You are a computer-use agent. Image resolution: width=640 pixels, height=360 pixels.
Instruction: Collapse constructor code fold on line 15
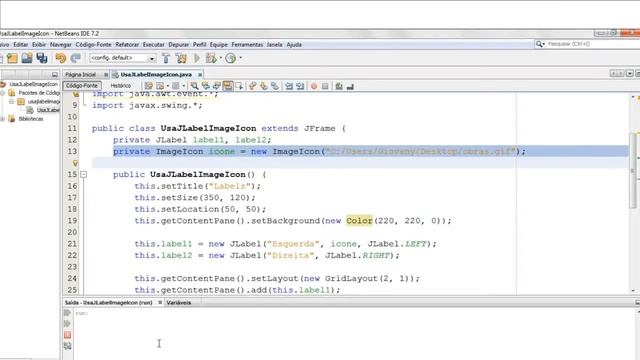tap(84, 174)
